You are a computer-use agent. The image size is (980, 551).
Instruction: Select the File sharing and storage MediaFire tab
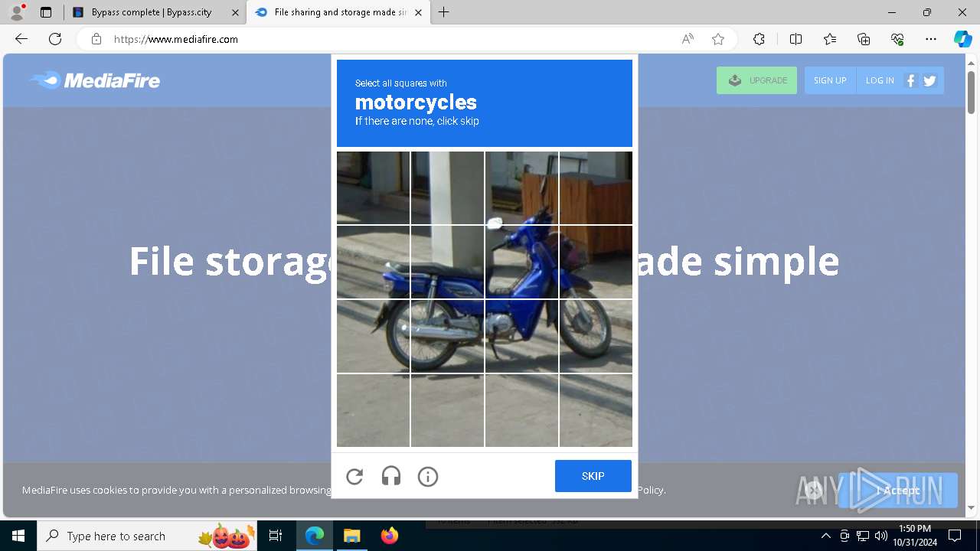340,12
